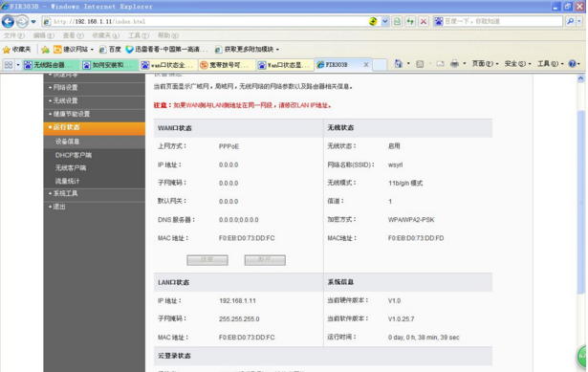Screen dimensions: 588x372
Task: Collapse the 运行状态 sidebar section
Action: (94, 127)
